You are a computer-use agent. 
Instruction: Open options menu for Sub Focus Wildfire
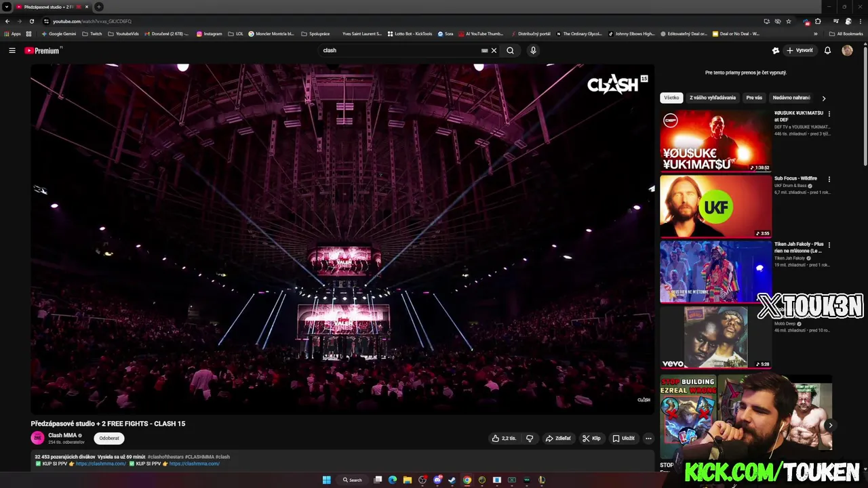829,180
